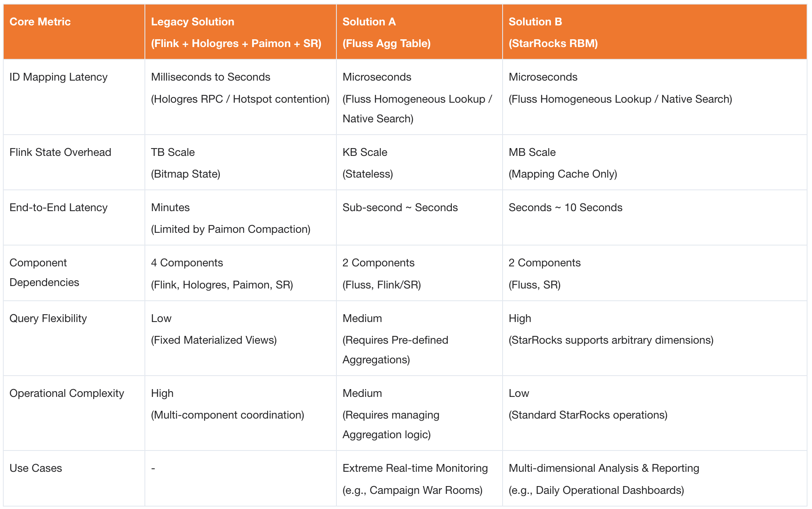Click the Legacy Solution column header

pos(192,22)
